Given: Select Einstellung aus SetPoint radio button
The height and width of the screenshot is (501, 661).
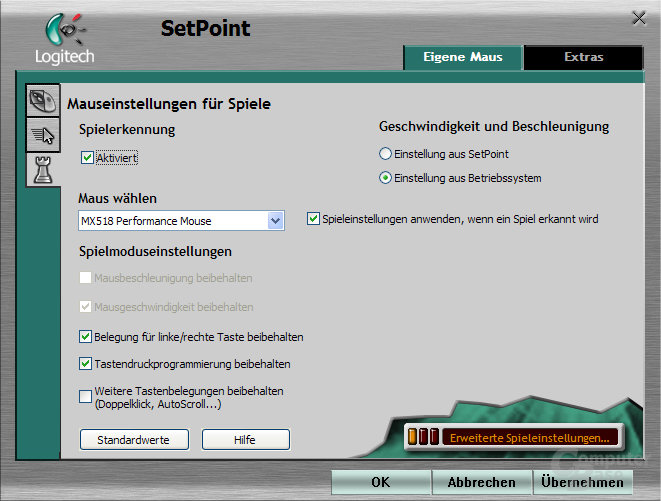Looking at the screenshot, I should pyautogui.click(x=385, y=154).
